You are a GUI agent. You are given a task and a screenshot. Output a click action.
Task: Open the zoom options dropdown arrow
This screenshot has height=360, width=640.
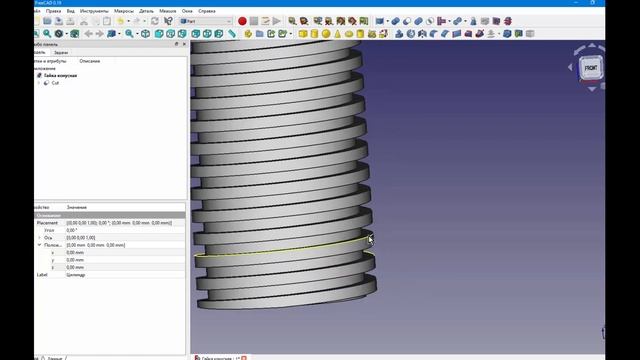pos(137,34)
